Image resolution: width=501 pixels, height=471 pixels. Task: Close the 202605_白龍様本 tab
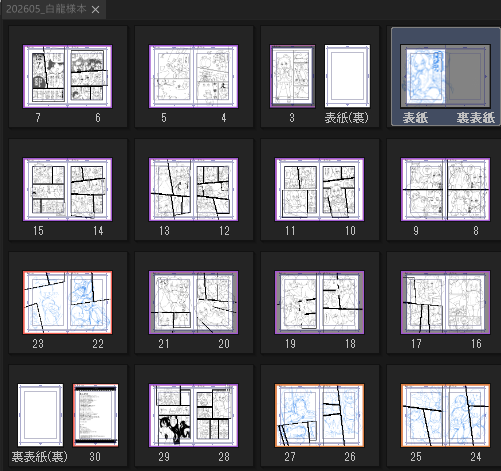[96, 9]
